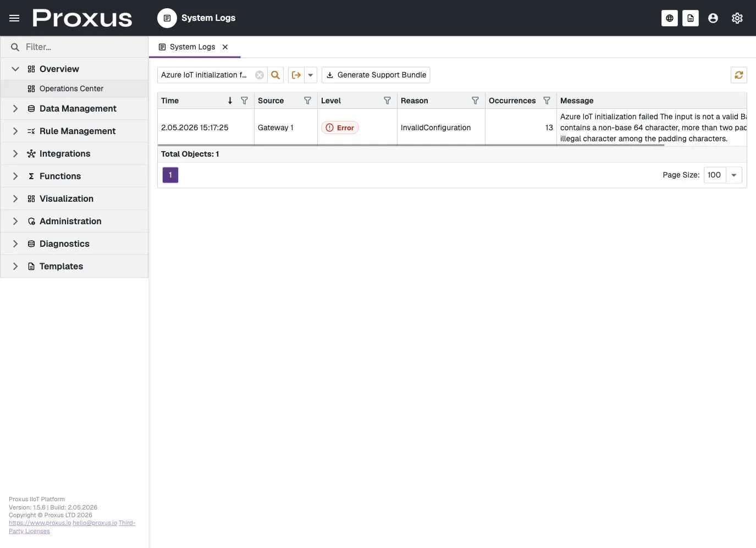Filter the Reason column
This screenshot has width=756, height=548.
coord(476,101)
